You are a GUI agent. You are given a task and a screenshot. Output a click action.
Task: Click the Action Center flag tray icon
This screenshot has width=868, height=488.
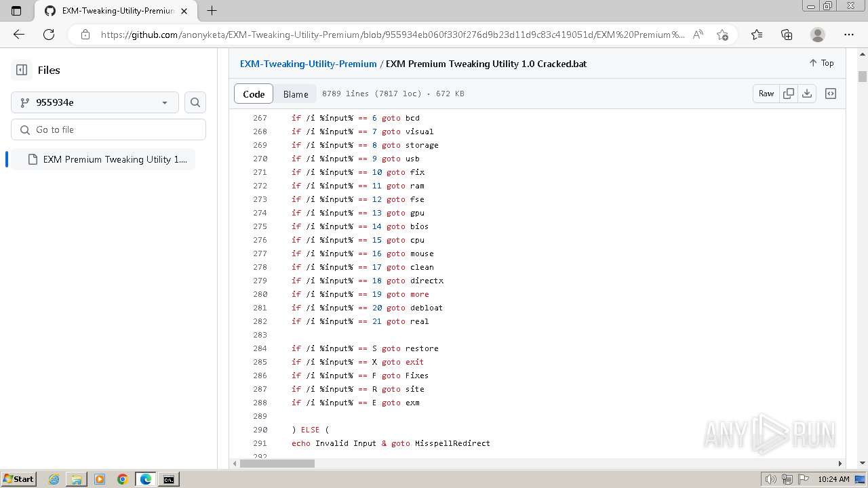(x=802, y=479)
